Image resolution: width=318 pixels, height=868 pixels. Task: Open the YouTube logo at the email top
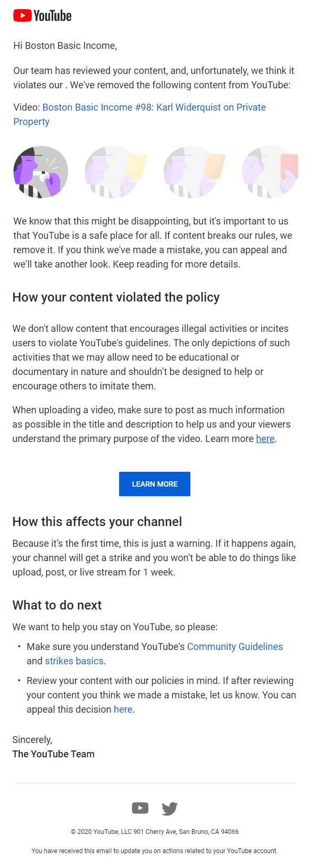(43, 15)
